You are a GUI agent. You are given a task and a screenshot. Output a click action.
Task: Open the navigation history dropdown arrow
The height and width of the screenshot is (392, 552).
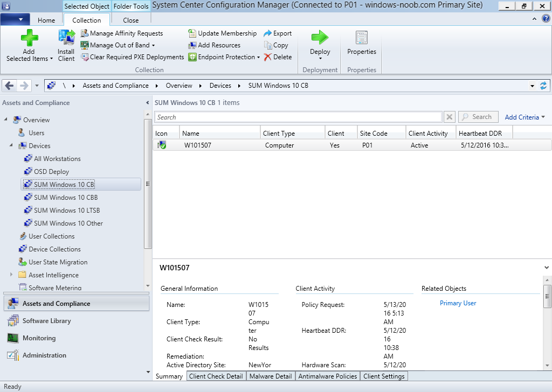coord(37,86)
